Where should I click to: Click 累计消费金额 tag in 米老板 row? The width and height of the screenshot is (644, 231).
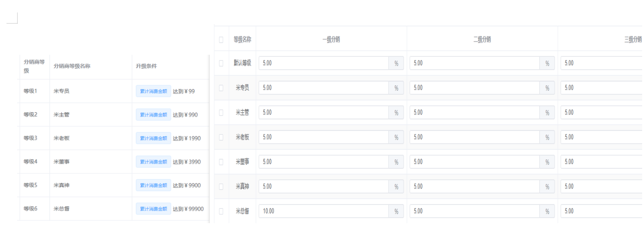(x=153, y=138)
